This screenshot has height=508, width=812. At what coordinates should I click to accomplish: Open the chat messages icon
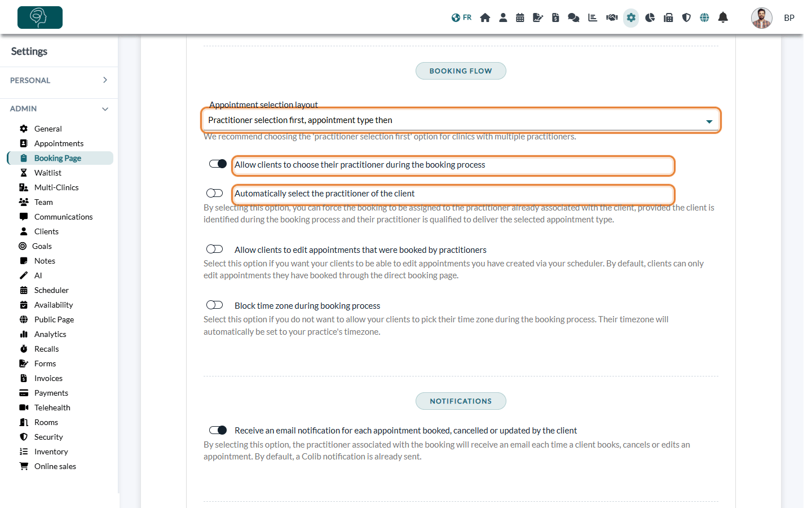[x=573, y=17]
